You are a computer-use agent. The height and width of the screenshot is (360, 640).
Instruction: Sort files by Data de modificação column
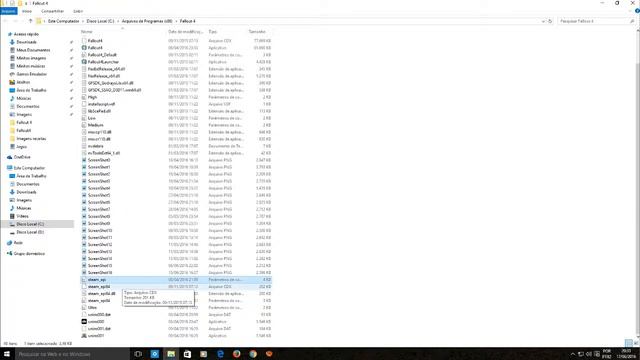tap(186, 31)
